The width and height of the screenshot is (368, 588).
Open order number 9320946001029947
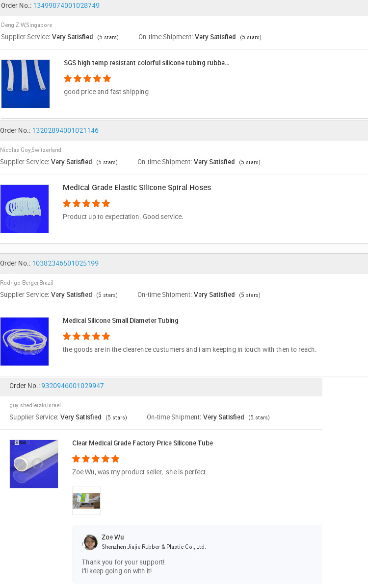pyautogui.click(x=73, y=386)
